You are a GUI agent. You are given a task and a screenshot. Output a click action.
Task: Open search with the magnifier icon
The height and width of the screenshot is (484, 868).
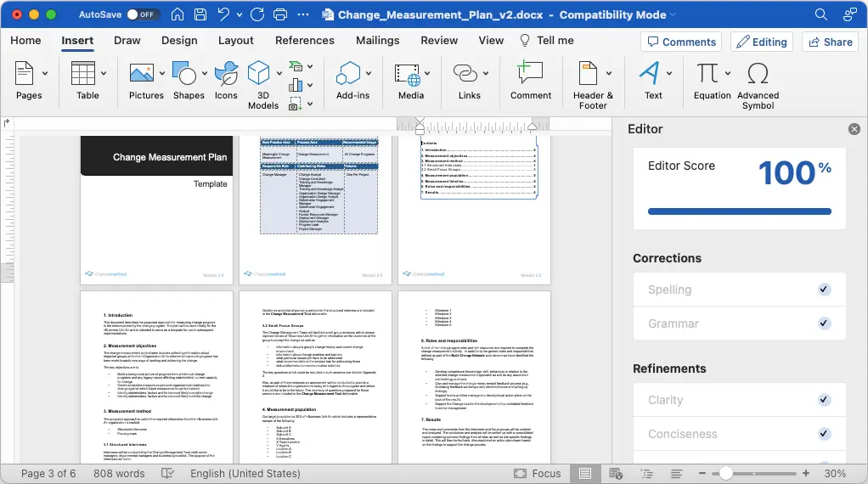821,15
